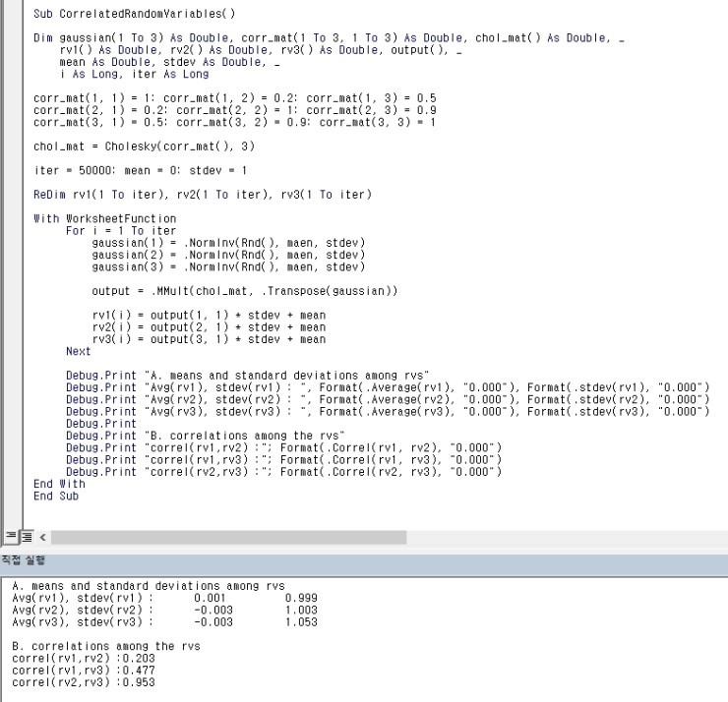Click the End With statement

coord(59,484)
